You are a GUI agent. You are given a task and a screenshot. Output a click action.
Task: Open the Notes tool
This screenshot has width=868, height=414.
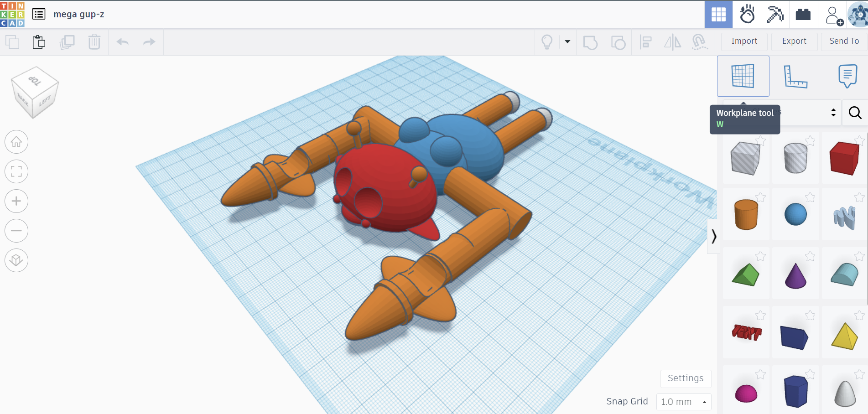(847, 76)
